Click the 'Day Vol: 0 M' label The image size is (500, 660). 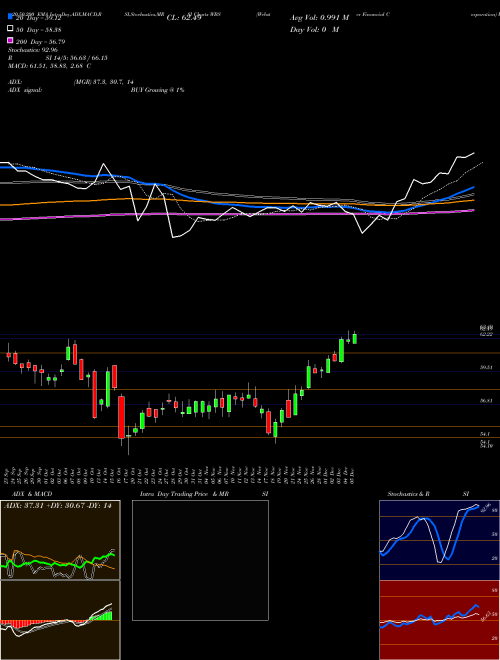click(x=314, y=30)
